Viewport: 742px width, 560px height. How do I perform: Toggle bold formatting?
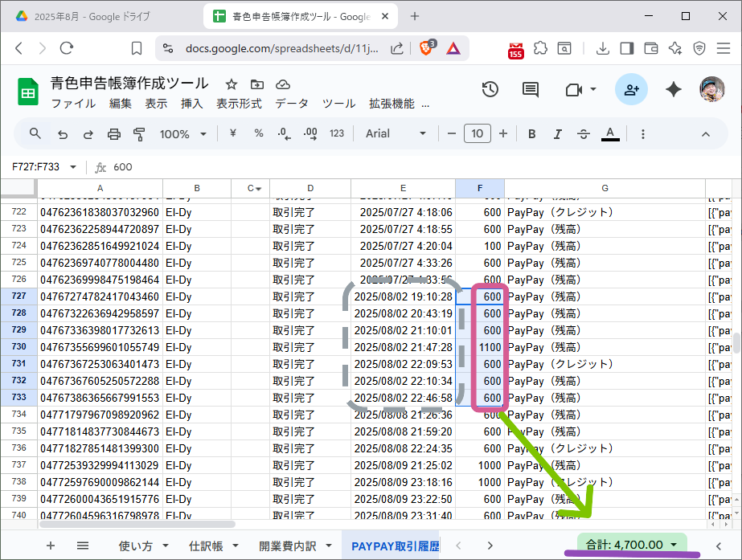tap(531, 134)
